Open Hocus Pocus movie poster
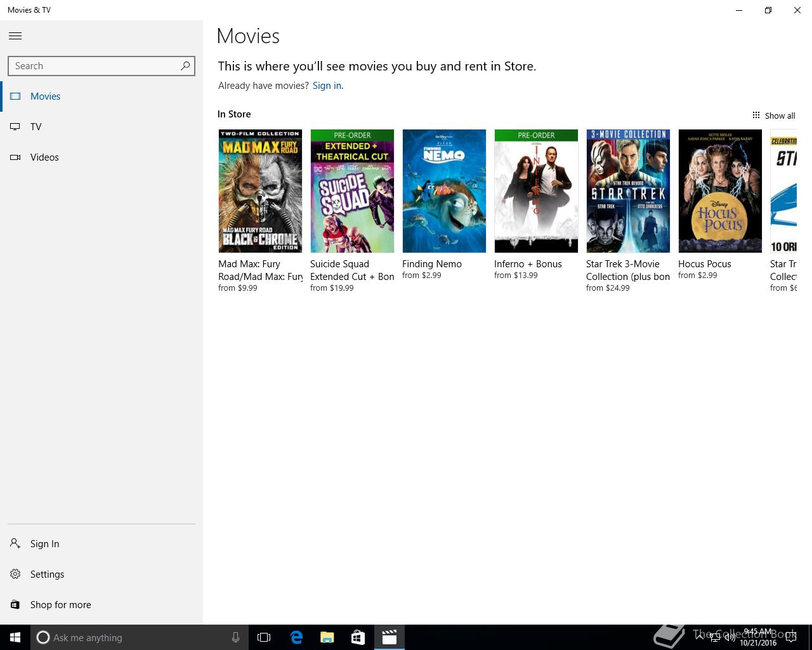 click(x=720, y=191)
